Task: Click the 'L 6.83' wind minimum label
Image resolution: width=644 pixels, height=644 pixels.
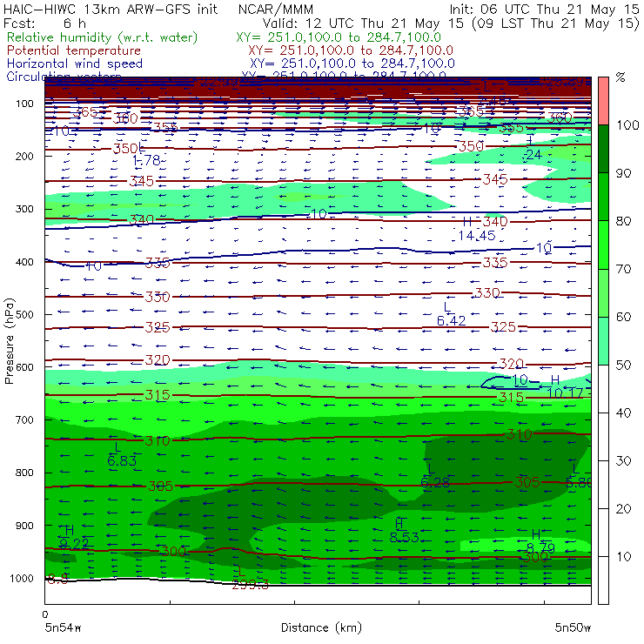Action: 122,454
